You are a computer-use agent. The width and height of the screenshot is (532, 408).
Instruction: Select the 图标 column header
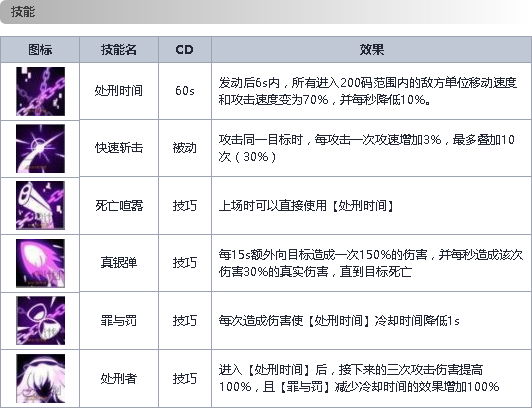click(x=40, y=50)
